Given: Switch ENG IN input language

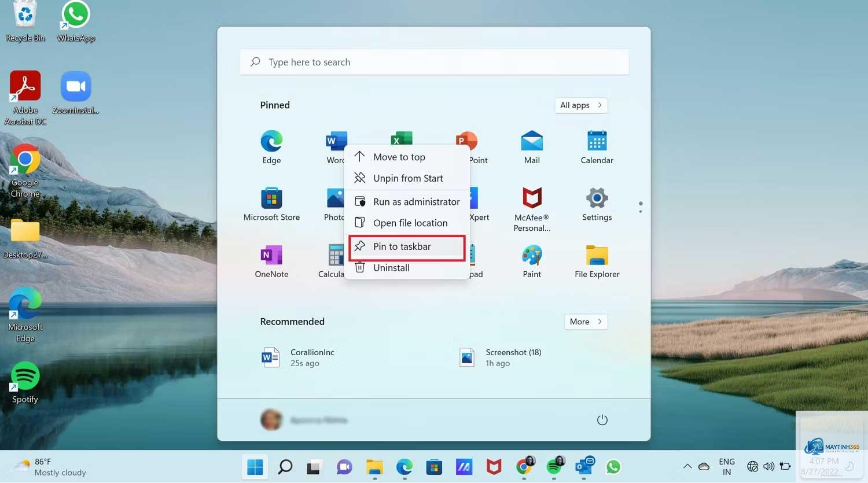Looking at the screenshot, I should 726,467.
